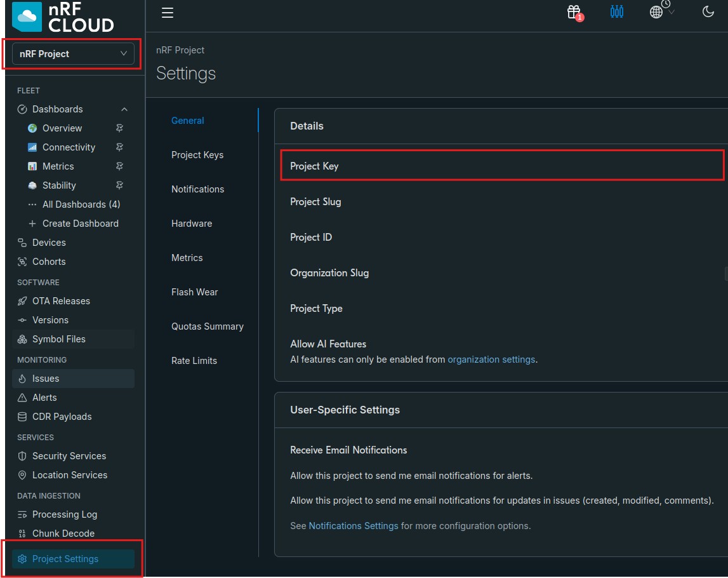Open the Overview dashboard

tap(62, 128)
